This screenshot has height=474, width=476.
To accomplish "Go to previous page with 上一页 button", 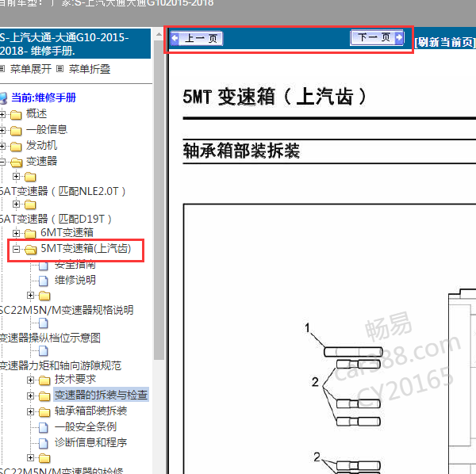I will (197, 39).
